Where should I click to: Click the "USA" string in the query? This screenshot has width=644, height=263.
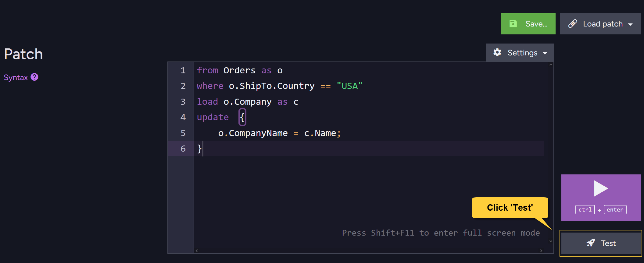click(x=349, y=86)
